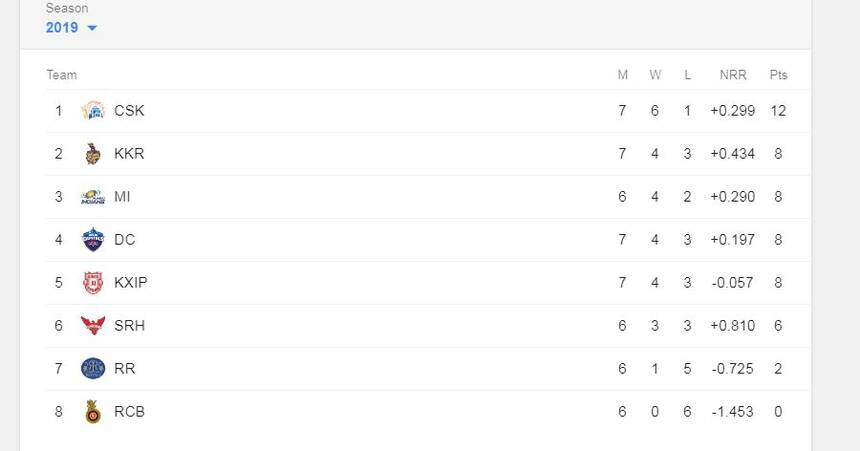Click the SRH team logo

pyautogui.click(x=93, y=326)
